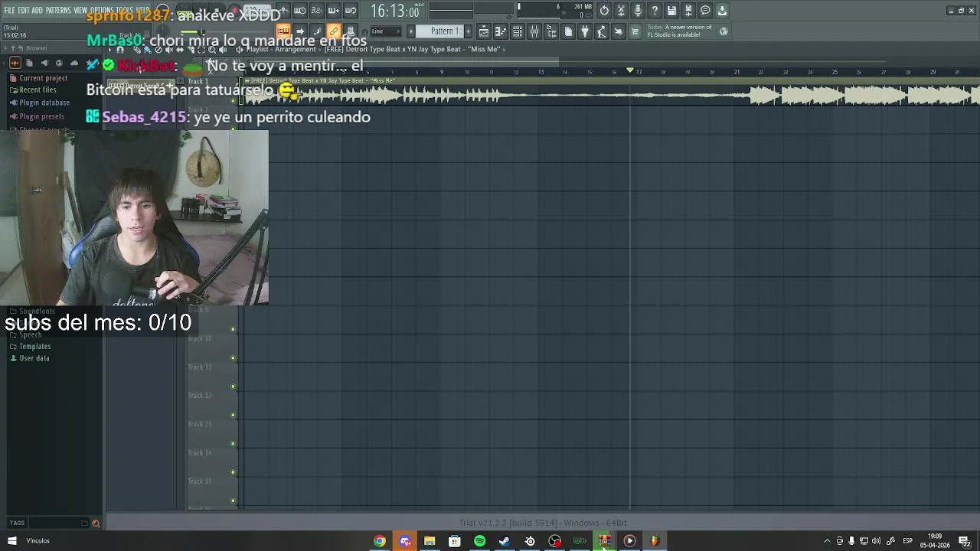
Task: Open the Line snap dropdown
Action: point(386,31)
